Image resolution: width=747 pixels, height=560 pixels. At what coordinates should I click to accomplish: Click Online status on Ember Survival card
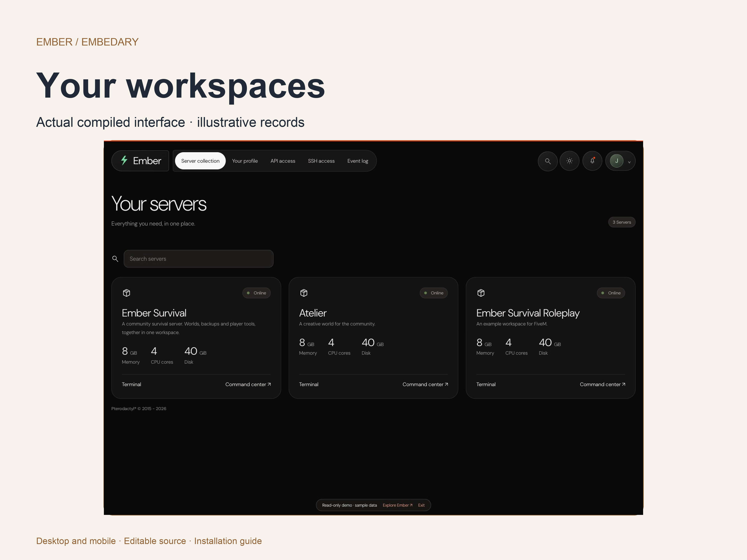click(257, 293)
